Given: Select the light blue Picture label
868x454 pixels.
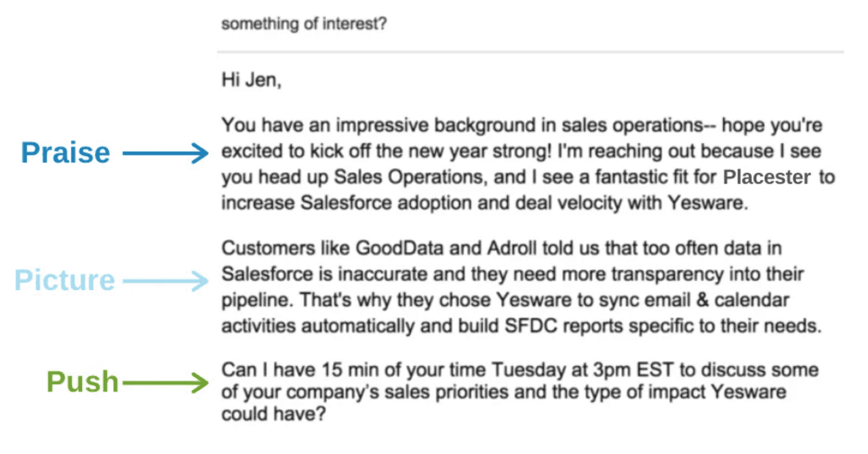Looking at the screenshot, I should click(x=65, y=280).
